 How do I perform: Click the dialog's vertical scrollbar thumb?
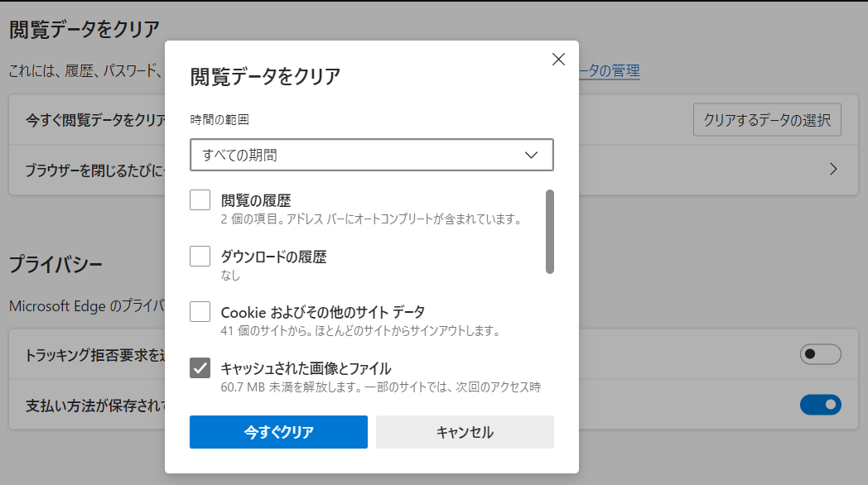(x=549, y=232)
